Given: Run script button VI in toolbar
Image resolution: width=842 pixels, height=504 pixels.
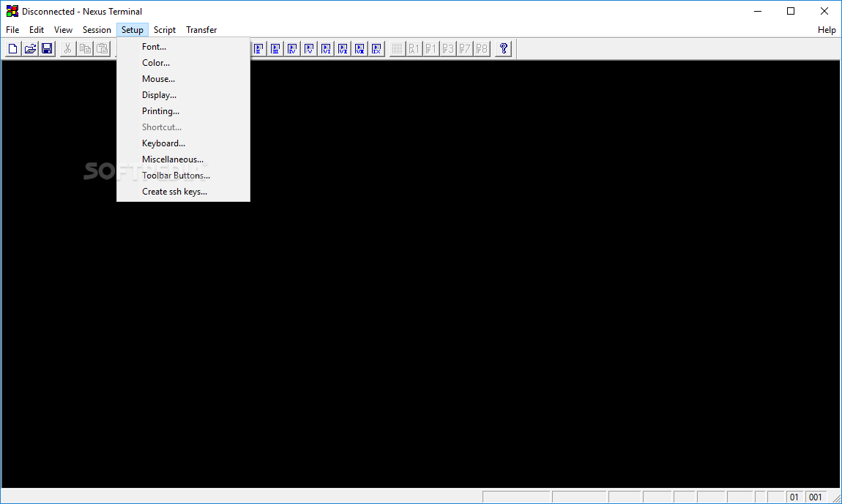Looking at the screenshot, I should [x=326, y=49].
